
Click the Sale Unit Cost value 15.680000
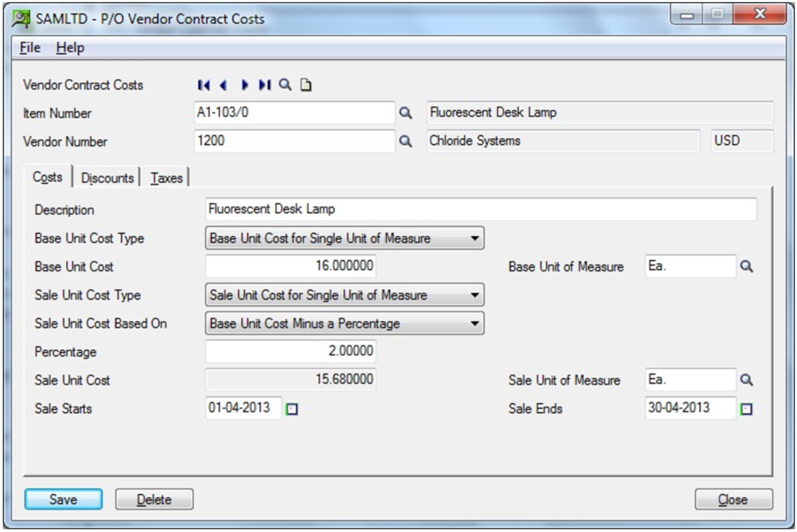[x=290, y=380]
